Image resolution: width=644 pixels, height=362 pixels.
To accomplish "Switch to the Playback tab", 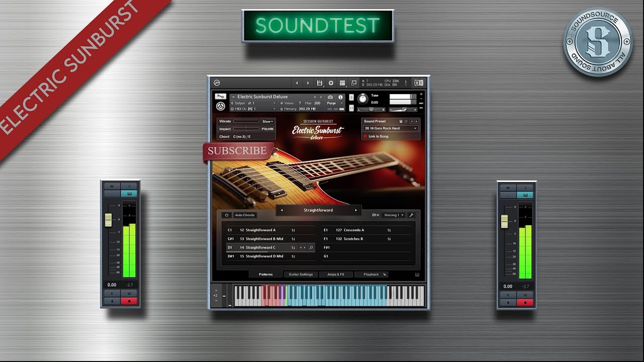I will coord(371,275).
